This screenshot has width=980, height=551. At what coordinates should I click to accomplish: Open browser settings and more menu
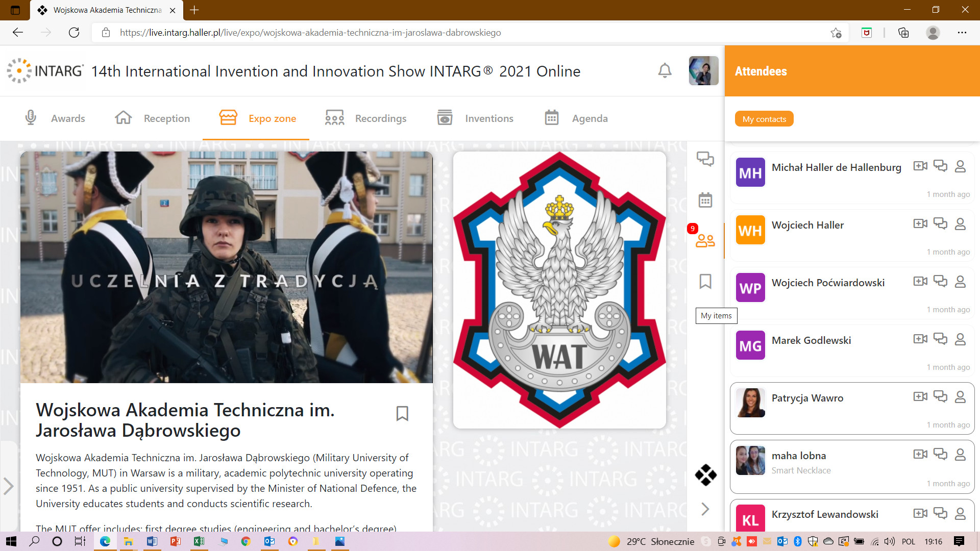coord(962,33)
